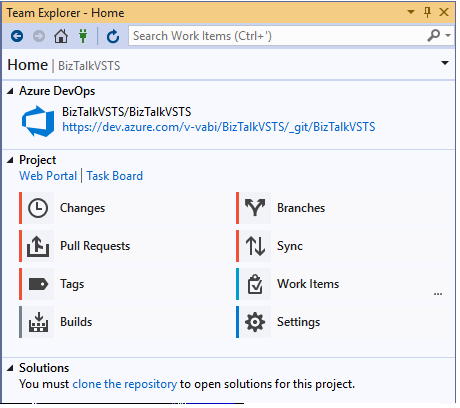The width and height of the screenshot is (460, 408).
Task: Click the Changes clock icon
Action: coord(38,208)
